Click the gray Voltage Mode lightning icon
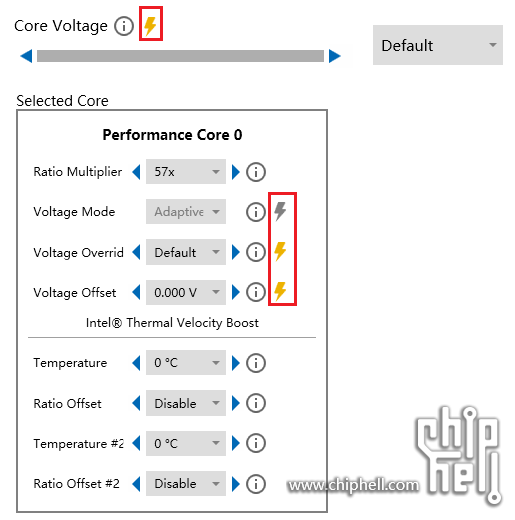Image resolution: width=515 pixels, height=520 pixels. point(280,211)
